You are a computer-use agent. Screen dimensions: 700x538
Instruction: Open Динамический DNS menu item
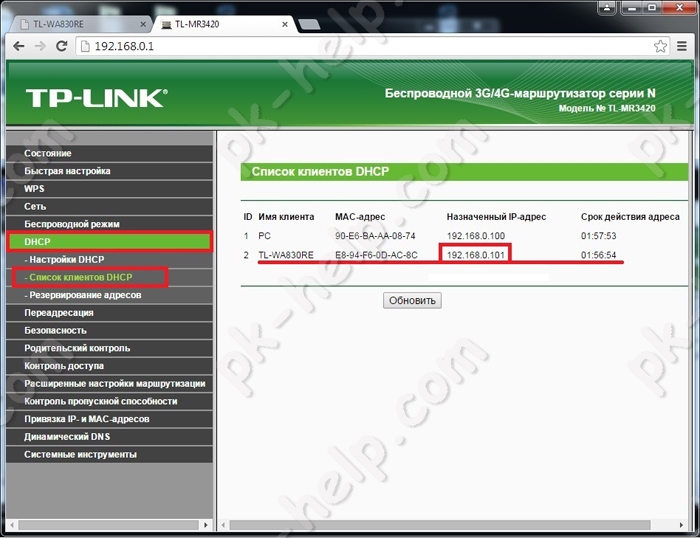(109, 437)
